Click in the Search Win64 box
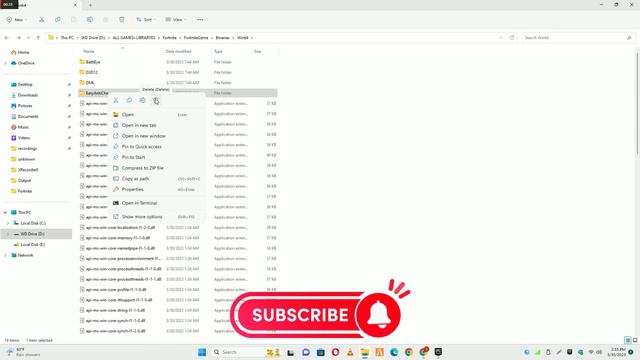Screen dimensions: 640x360 pos(578,38)
